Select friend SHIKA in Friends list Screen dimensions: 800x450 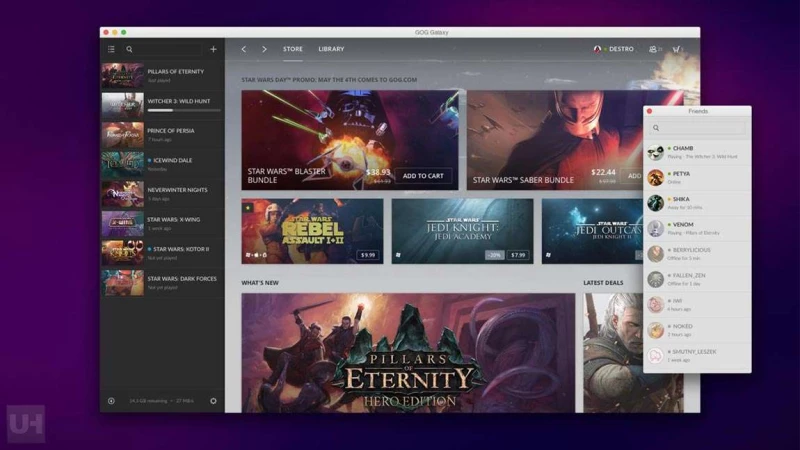[697, 203]
